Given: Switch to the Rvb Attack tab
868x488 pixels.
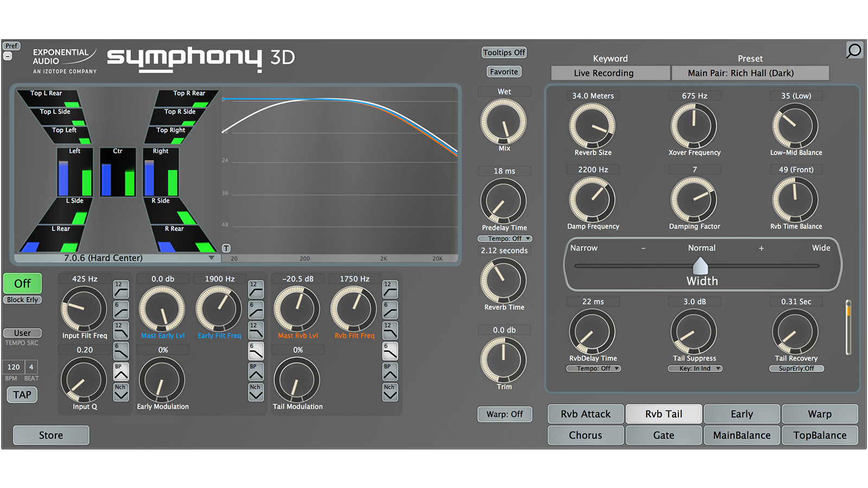Looking at the screenshot, I should tap(585, 414).
